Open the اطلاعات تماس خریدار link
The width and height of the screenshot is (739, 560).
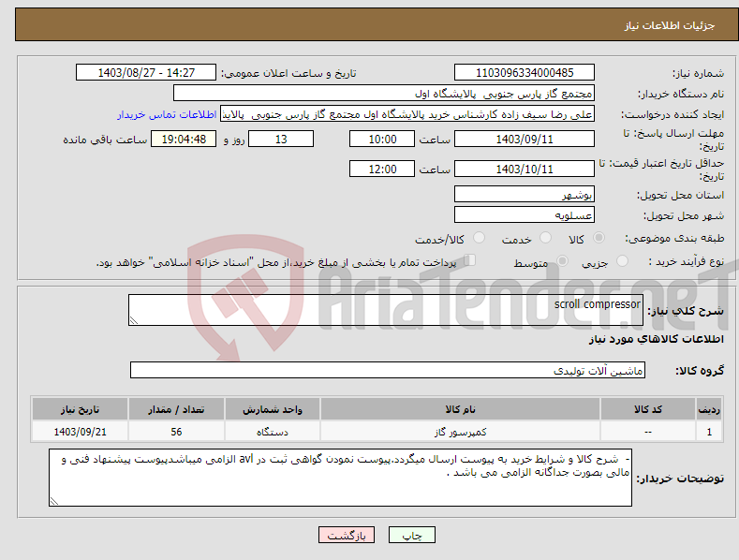pyautogui.click(x=167, y=114)
